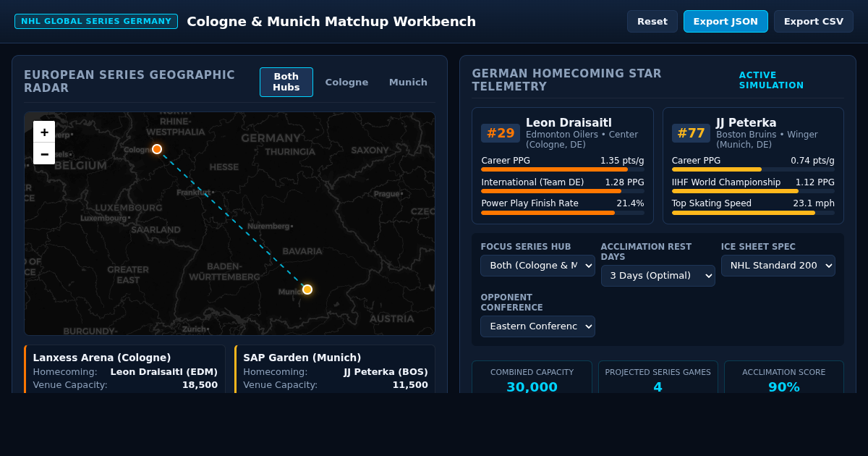Click the 21.4% value
868x456 pixels.
(630, 203)
